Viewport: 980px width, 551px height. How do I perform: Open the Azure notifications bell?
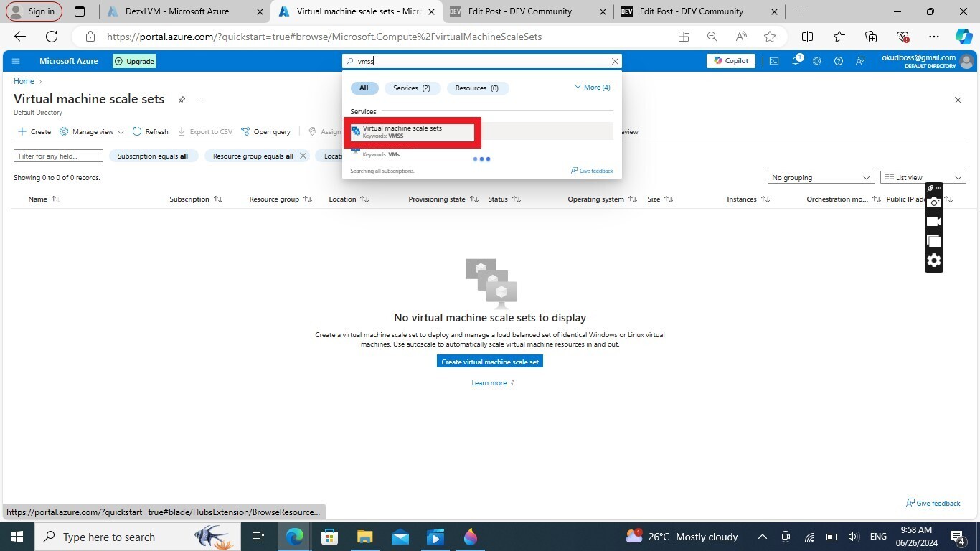tap(796, 61)
